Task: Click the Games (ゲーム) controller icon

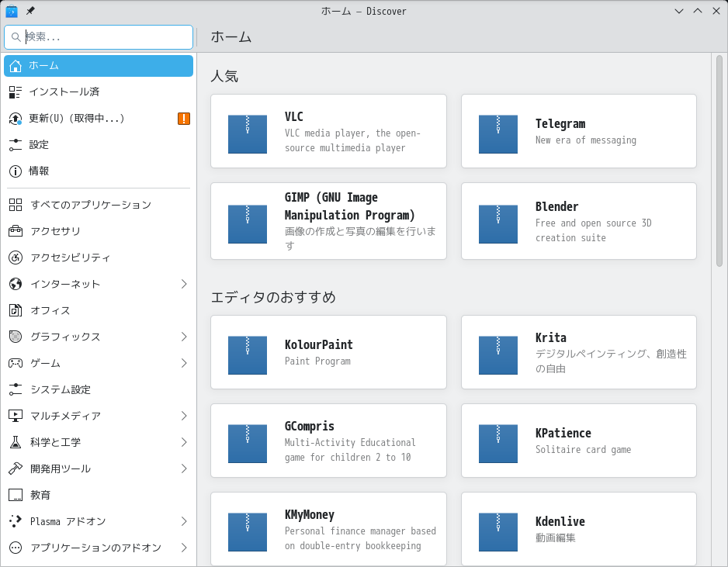Action: 16,363
